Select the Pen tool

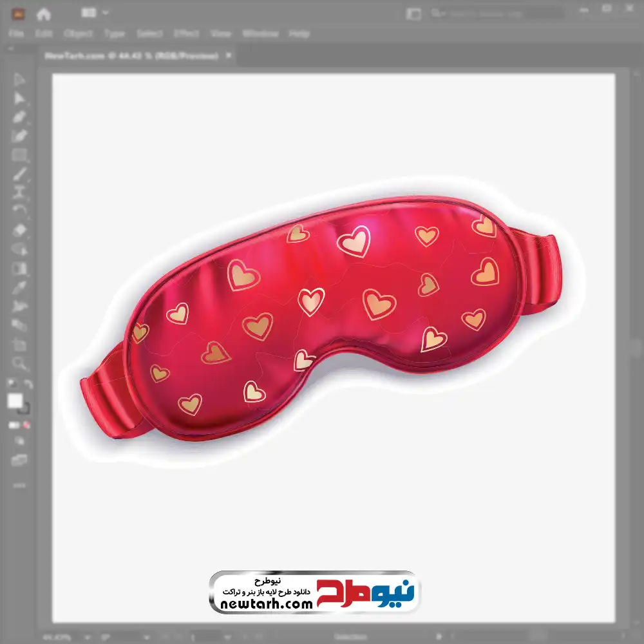[x=19, y=117]
